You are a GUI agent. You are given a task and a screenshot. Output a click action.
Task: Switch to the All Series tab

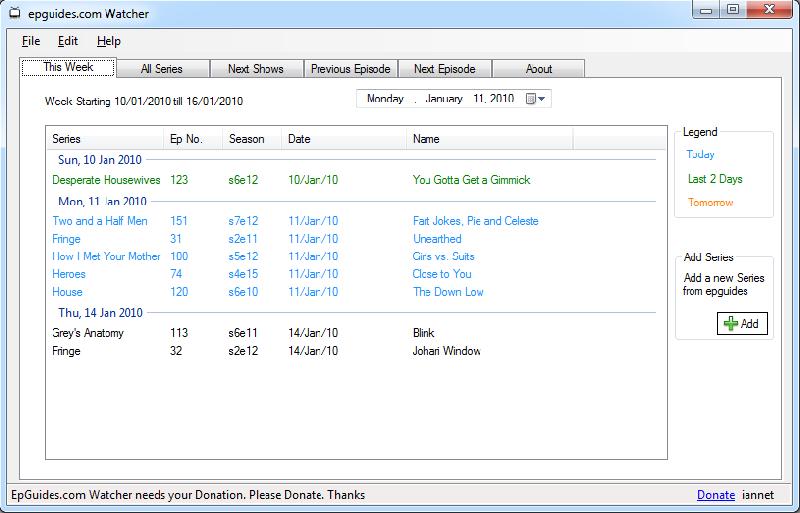[162, 69]
